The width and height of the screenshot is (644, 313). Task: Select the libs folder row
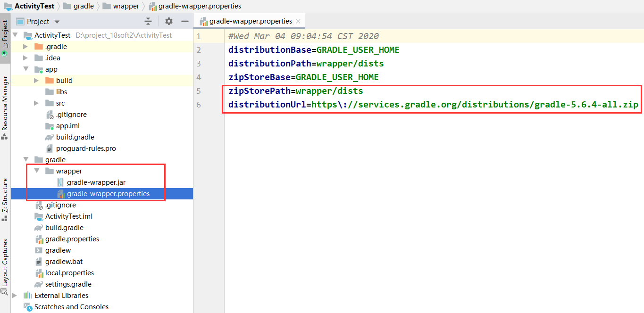[x=102, y=92]
